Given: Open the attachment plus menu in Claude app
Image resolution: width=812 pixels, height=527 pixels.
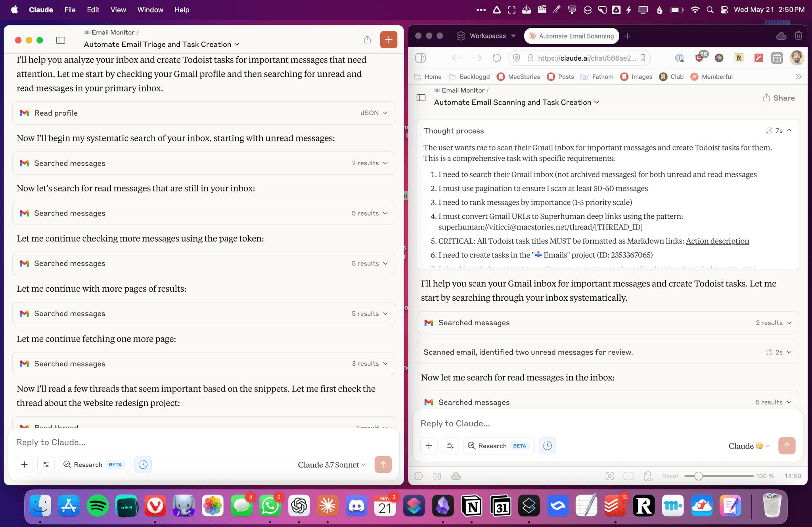Looking at the screenshot, I should tap(25, 464).
